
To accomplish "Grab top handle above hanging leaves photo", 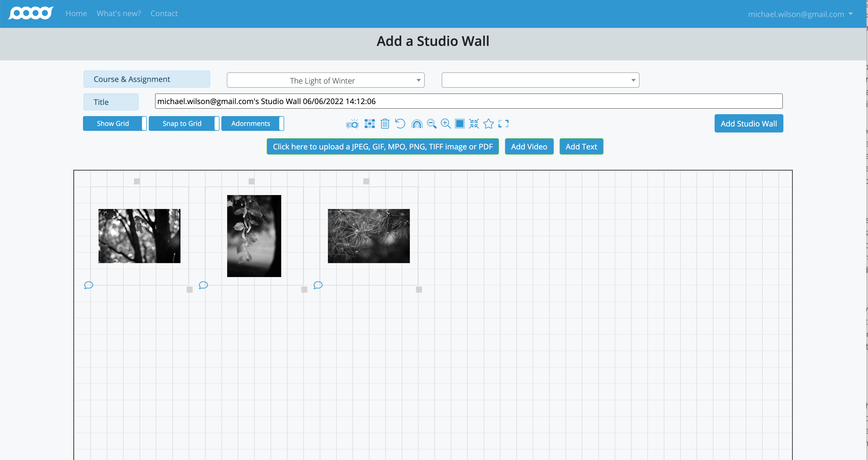I will click(252, 181).
